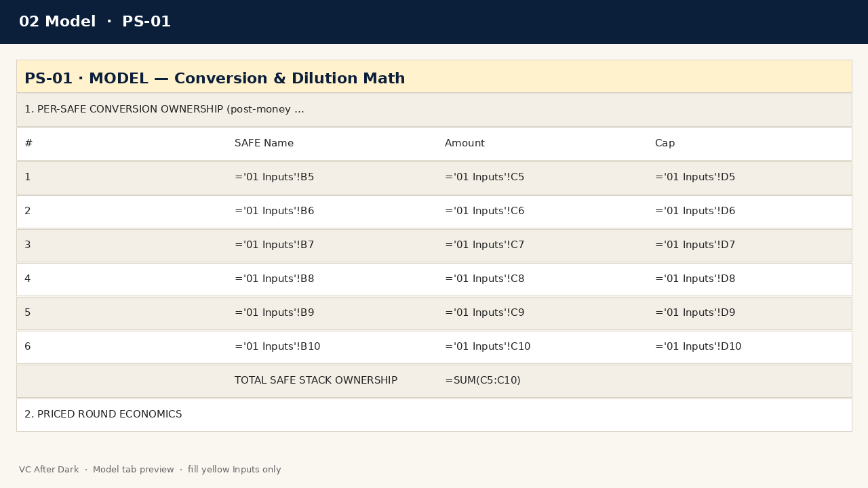Click the '02 Model · PS-01' header title
Screen dimensions: 868x488
coord(95,22)
